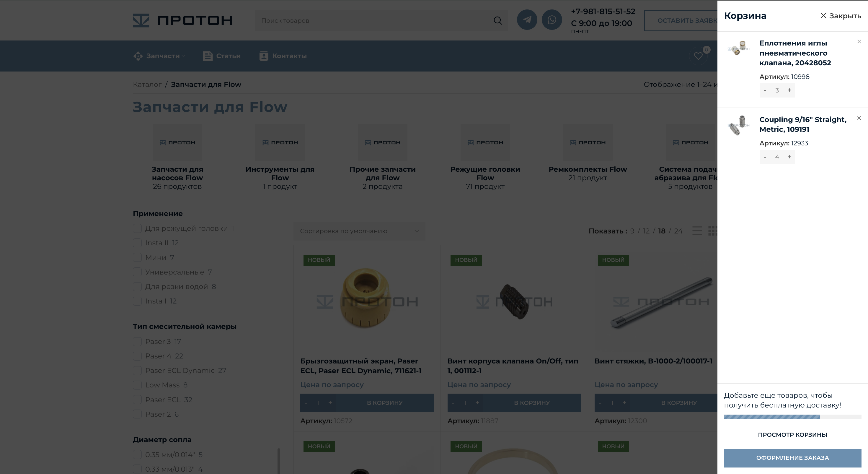Image resolution: width=868 pixels, height=474 pixels.
Task: Go to Каталог breadcrumb
Action: (147, 84)
